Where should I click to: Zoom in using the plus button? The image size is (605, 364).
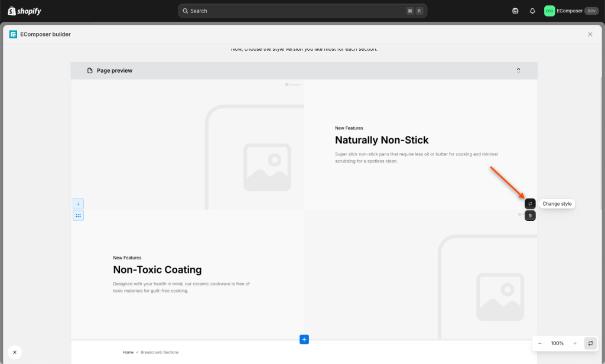pos(575,343)
